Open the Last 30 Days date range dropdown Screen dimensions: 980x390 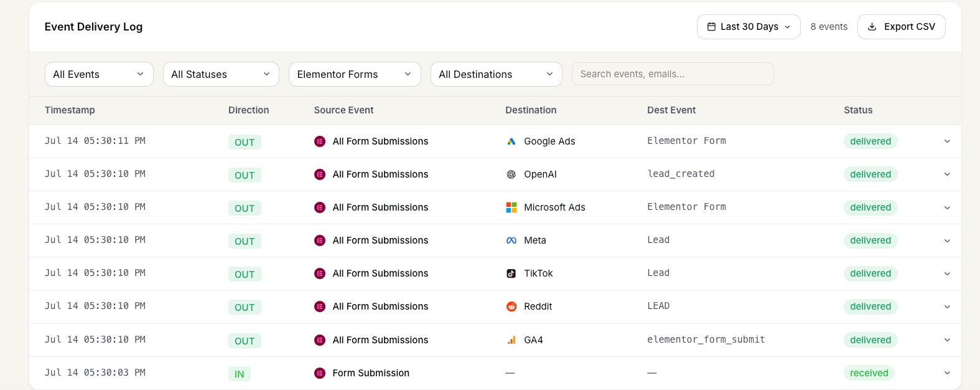[x=749, y=27]
